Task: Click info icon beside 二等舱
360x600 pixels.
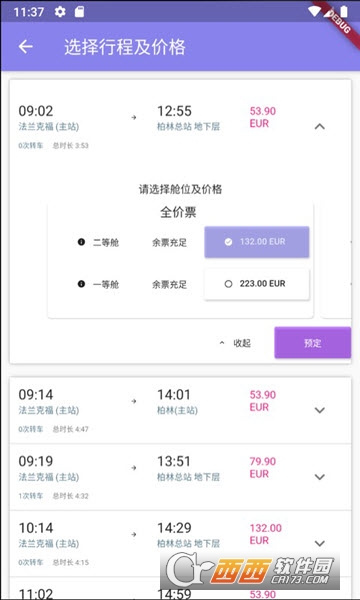Action: (81, 242)
